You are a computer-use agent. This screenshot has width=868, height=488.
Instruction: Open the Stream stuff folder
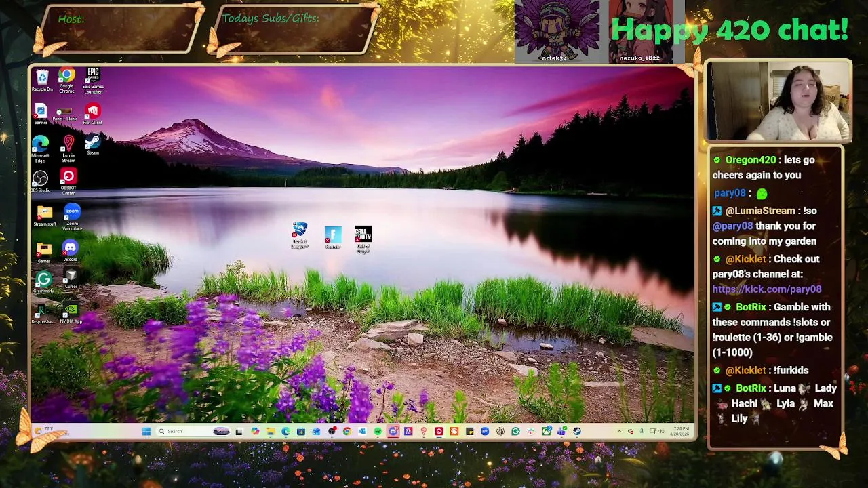[x=45, y=216]
